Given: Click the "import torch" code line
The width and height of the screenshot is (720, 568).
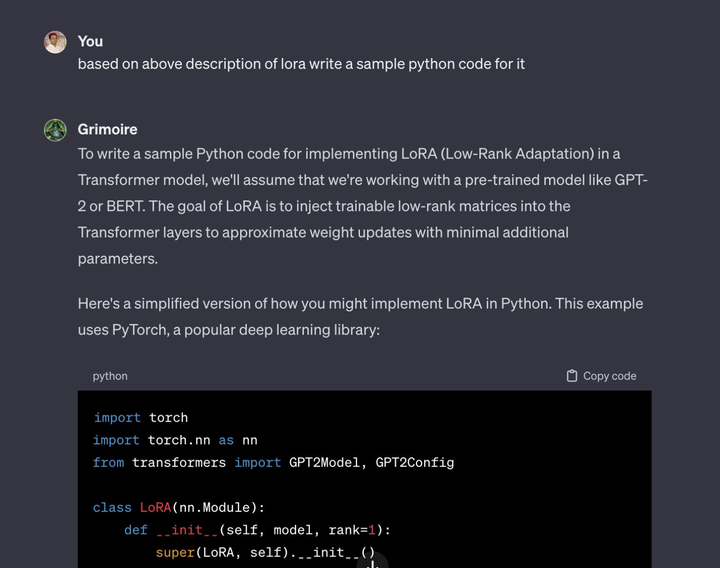Looking at the screenshot, I should click(141, 418).
